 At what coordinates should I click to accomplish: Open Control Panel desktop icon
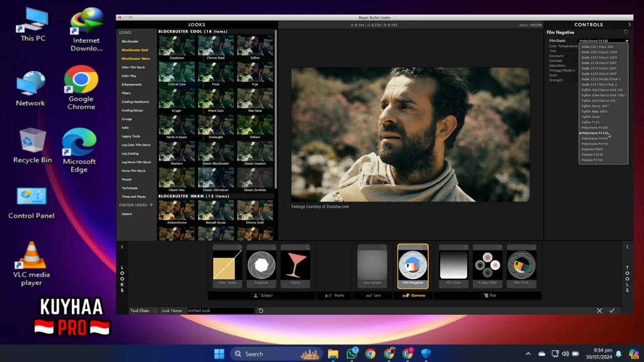[x=31, y=203]
